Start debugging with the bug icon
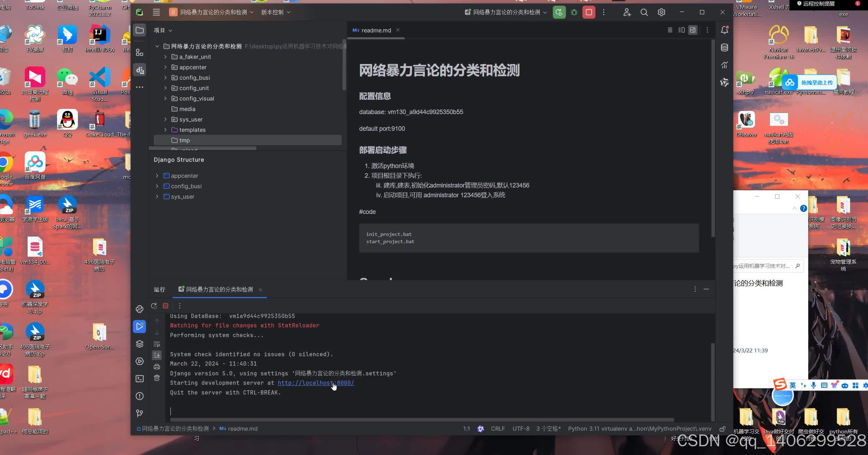Screen dimensions: 868x455 coord(574,12)
